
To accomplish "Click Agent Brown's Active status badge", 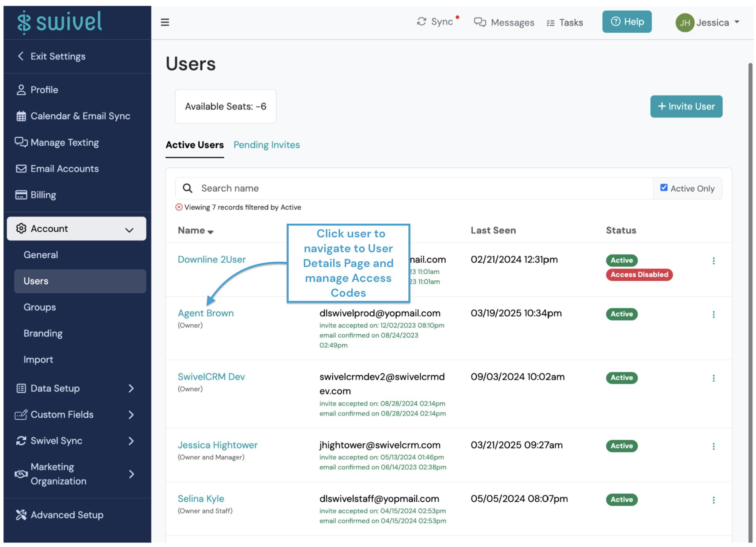I will coord(622,314).
